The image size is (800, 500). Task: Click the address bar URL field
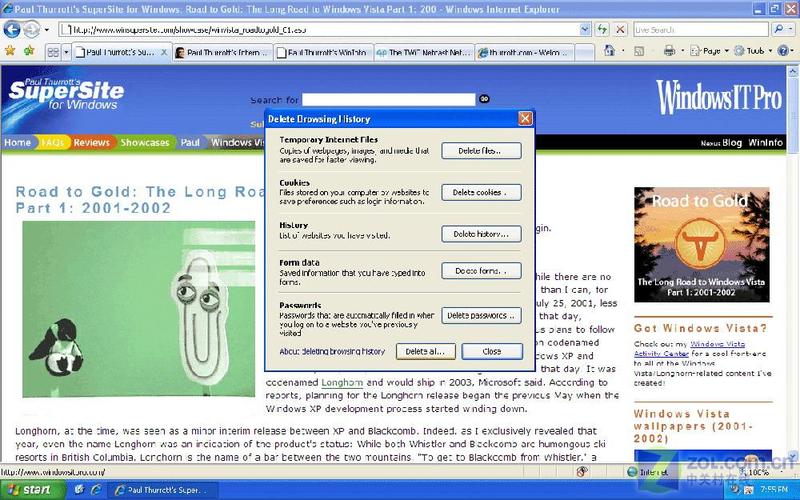click(319, 30)
